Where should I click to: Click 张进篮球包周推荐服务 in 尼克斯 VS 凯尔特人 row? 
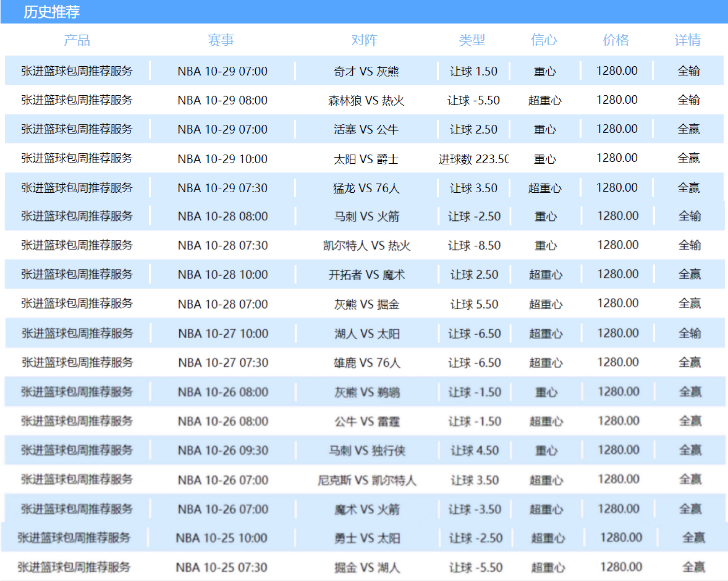click(x=77, y=479)
